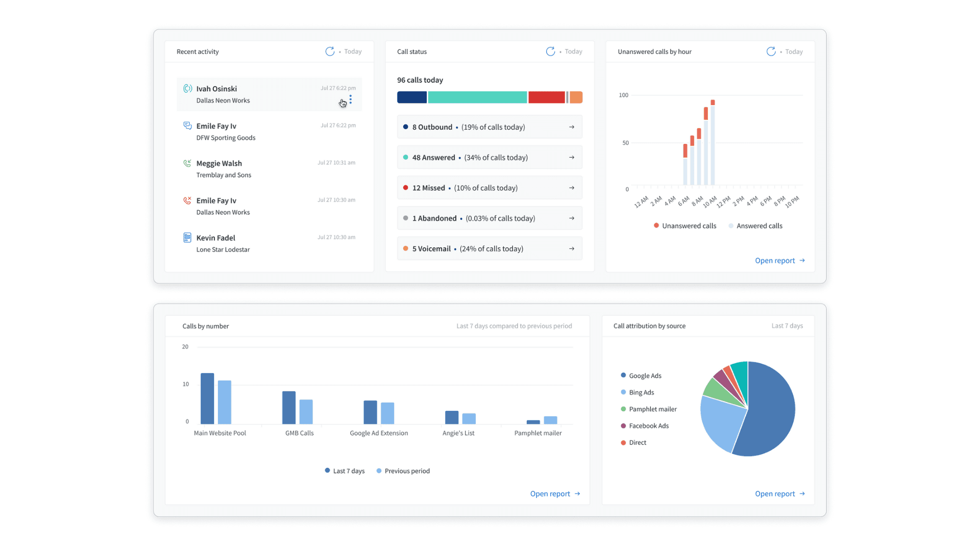Click the orange Voicemail bar segment
980x551 pixels.
pos(576,97)
